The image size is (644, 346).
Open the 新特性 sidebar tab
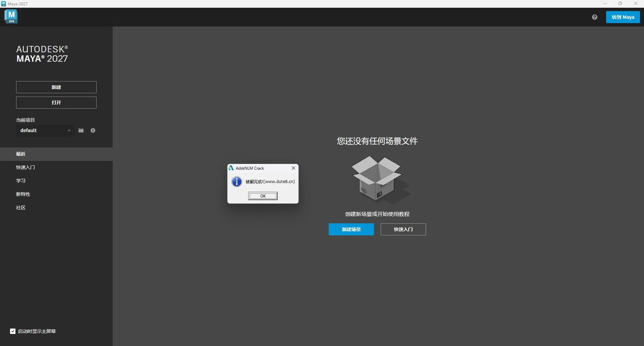click(56, 194)
